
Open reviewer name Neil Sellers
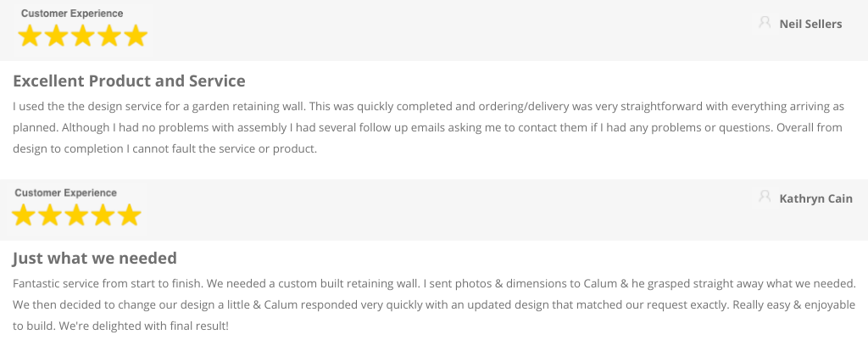click(x=810, y=24)
